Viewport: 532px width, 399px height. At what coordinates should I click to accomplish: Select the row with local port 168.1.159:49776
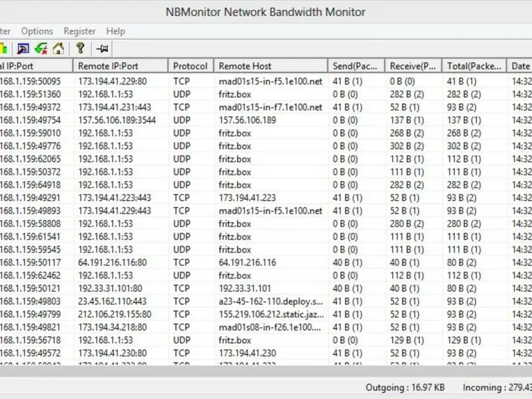coord(266,146)
